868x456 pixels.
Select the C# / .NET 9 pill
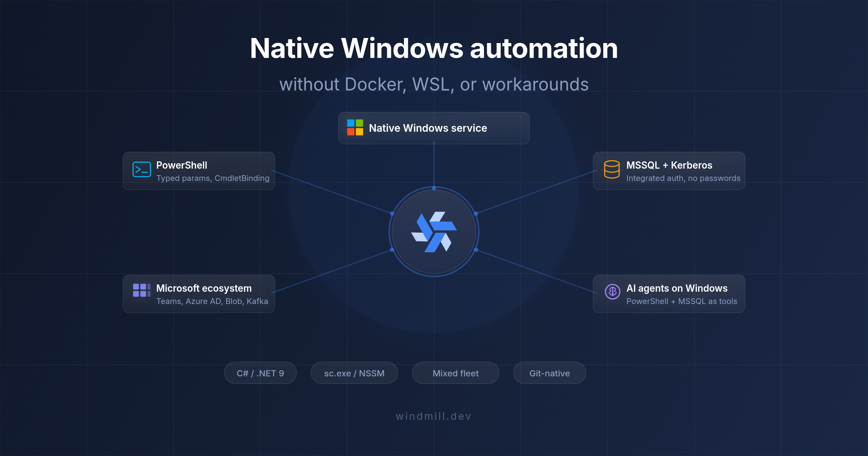pos(260,373)
